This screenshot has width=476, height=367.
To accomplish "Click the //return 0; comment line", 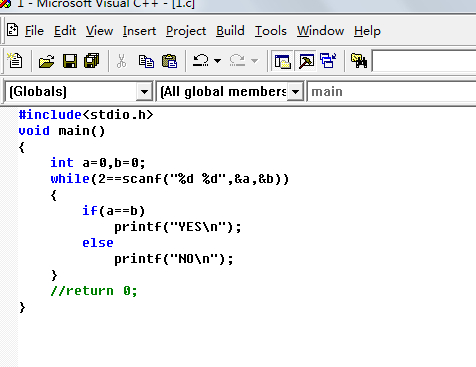I will 94,291.
